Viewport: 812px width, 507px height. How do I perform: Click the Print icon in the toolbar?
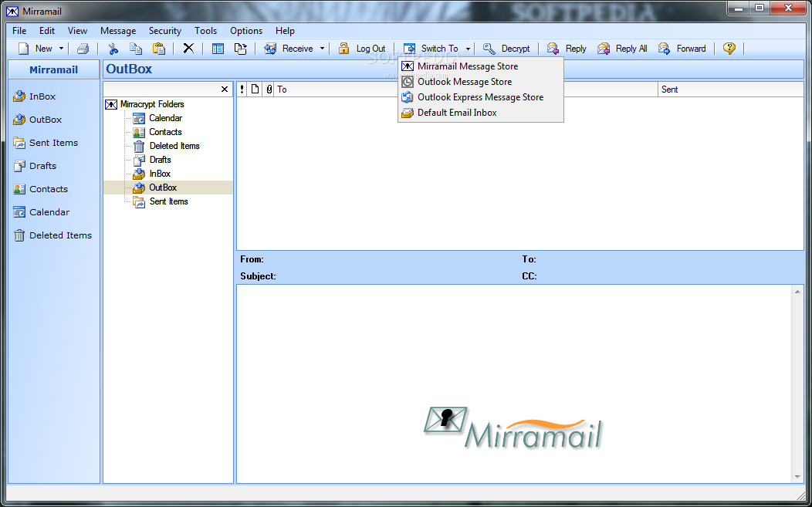pos(83,49)
